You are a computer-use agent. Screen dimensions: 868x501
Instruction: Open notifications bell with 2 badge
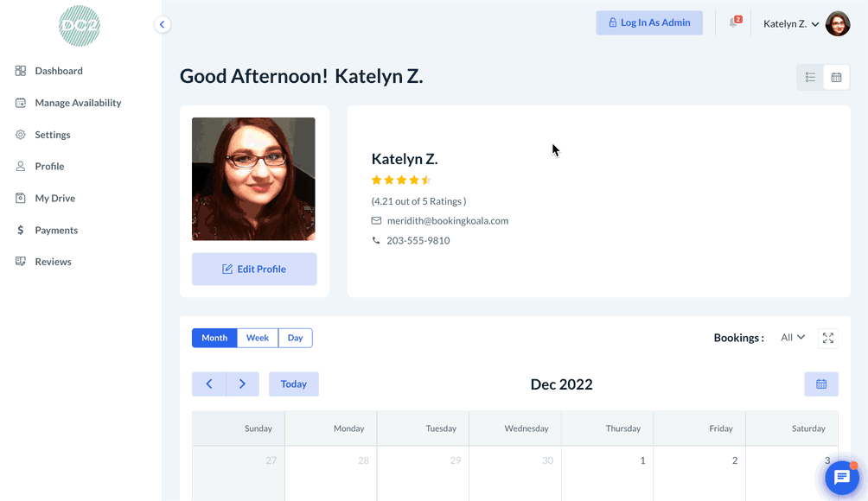[x=734, y=22]
